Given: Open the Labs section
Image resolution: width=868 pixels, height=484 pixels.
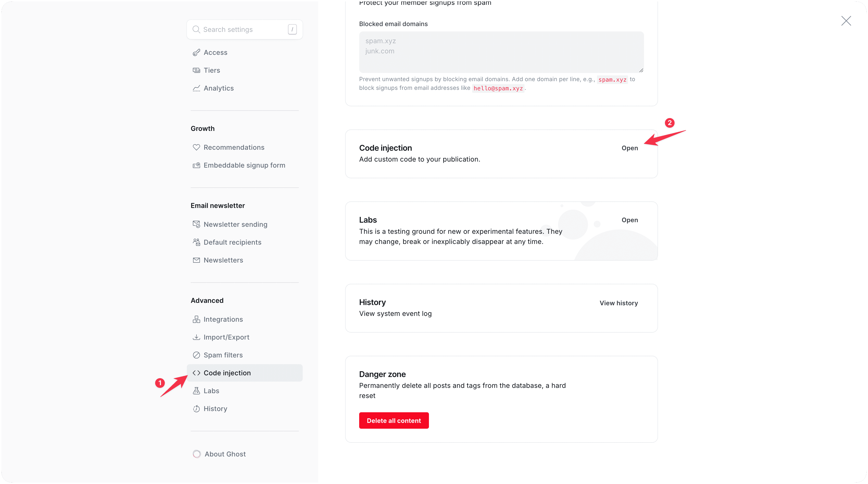Looking at the screenshot, I should click(x=630, y=220).
